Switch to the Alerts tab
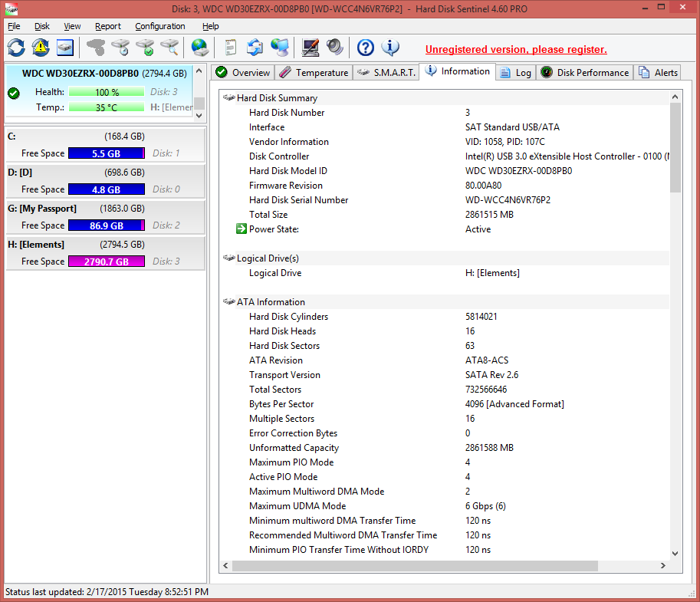Viewport: 700px width, 602px height. (658, 72)
